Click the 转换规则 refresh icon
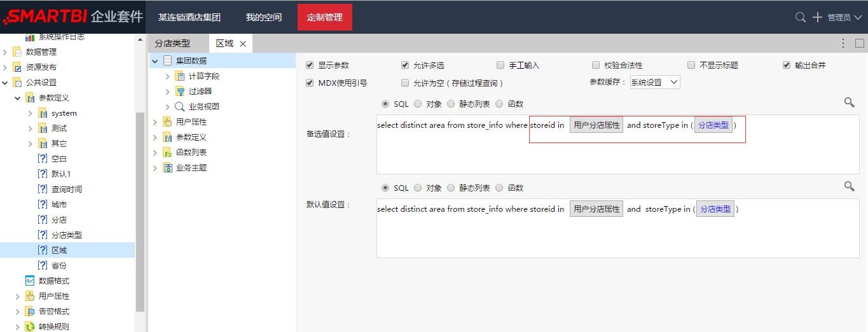The width and height of the screenshot is (868, 332). [30, 326]
